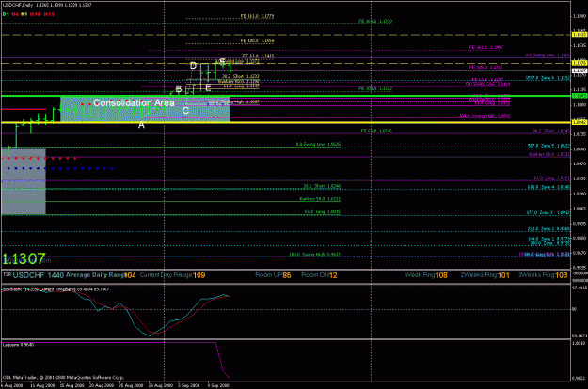Image resolution: width=588 pixels, height=389 pixels.
Task: Click the Room DN value 12
Action: tap(333, 275)
